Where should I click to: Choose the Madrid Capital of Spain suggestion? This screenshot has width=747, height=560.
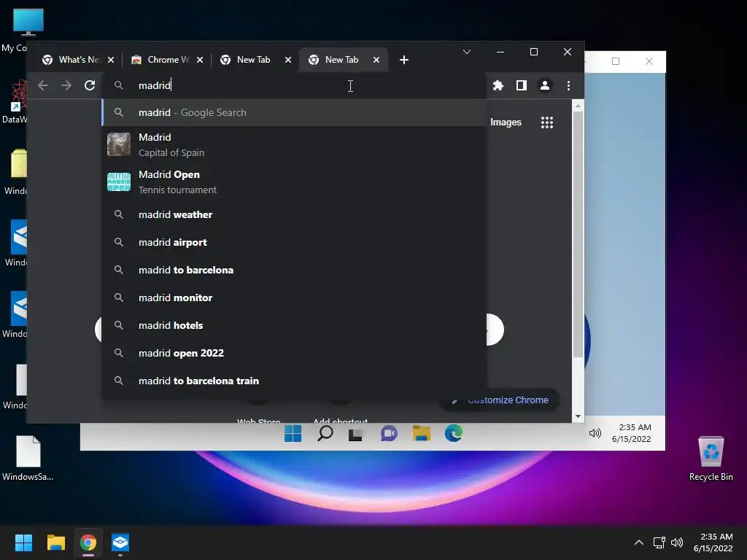(295, 145)
